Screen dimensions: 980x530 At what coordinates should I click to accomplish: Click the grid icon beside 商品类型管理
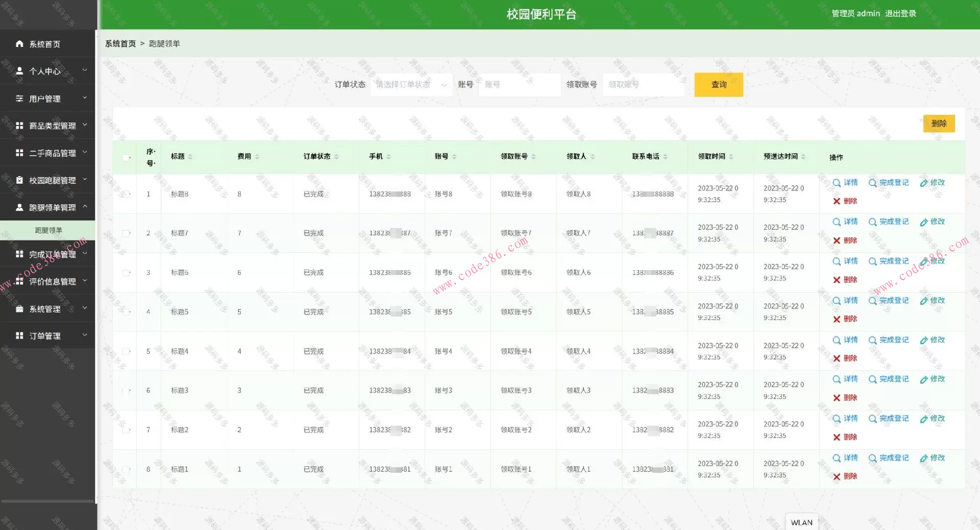19,126
